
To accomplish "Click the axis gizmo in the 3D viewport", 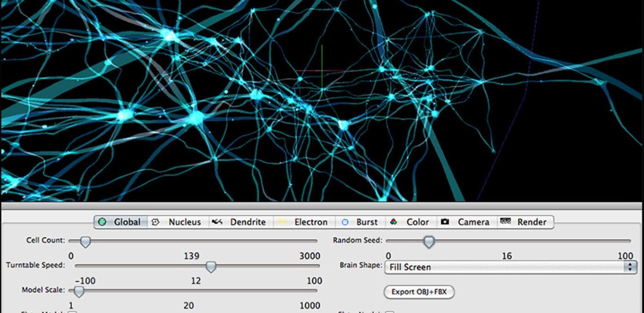I will pos(322,71).
